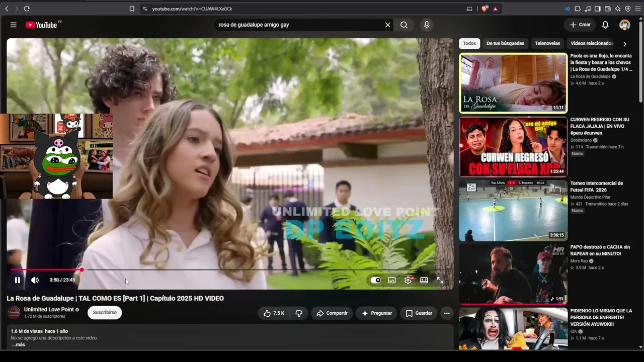Open the 'Paola es una floja' video title
Screen dimensions: 644x362
pyautogui.click(x=601, y=62)
